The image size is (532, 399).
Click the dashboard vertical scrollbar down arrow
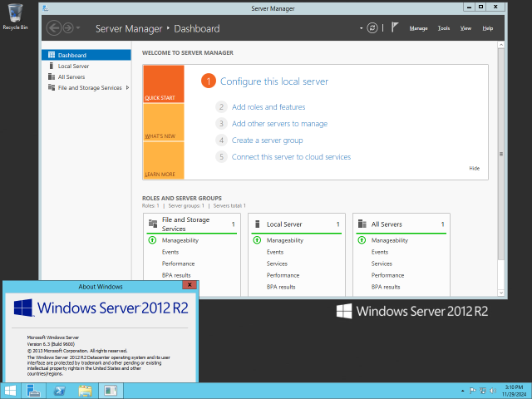point(501,293)
